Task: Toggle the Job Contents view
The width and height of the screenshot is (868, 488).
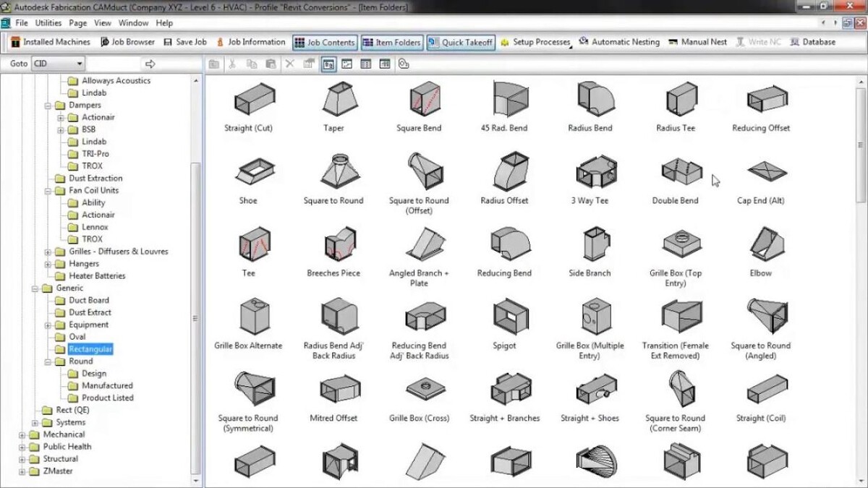Action: point(324,43)
